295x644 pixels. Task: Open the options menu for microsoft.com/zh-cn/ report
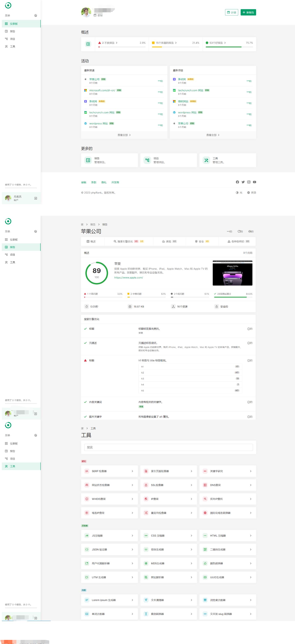coord(160,92)
